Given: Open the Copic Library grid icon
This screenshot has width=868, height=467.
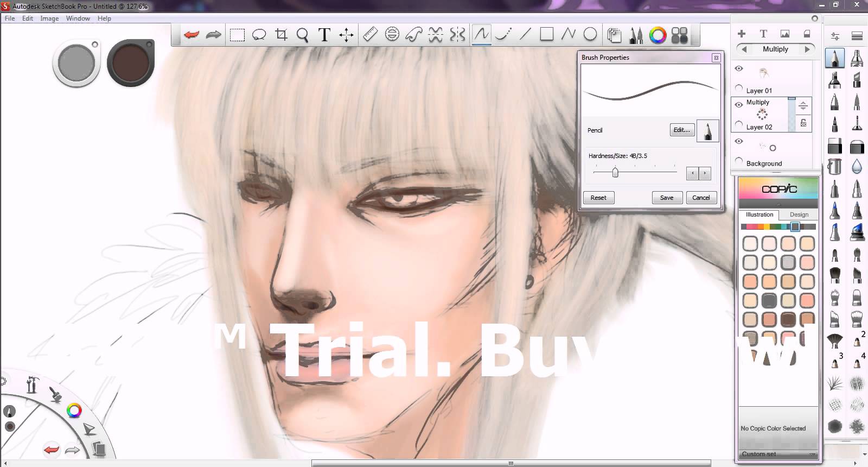Looking at the screenshot, I should [x=680, y=35].
